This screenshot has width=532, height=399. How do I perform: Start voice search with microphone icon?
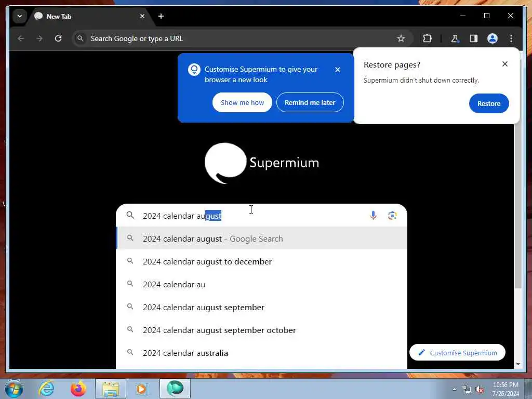(373, 216)
